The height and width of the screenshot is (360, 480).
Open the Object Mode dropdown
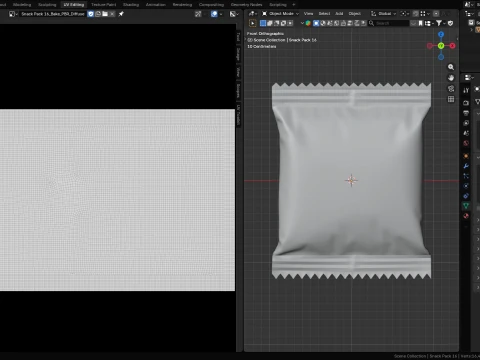[x=280, y=14]
